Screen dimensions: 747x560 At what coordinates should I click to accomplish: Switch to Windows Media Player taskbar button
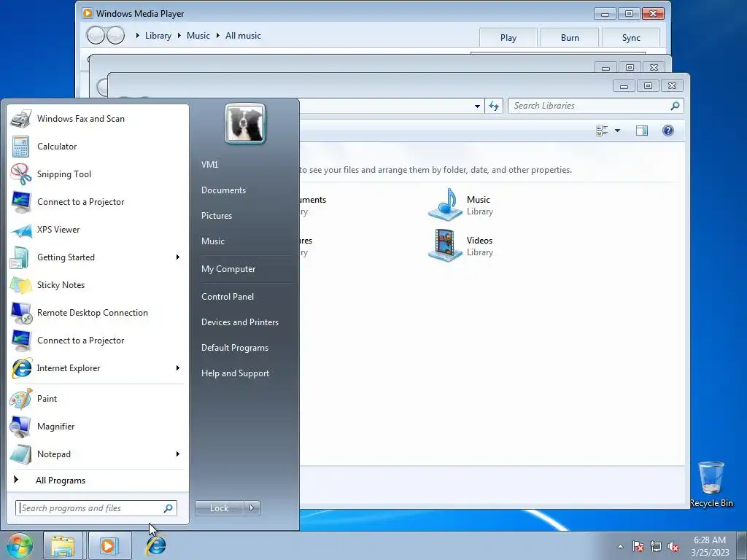(x=109, y=546)
